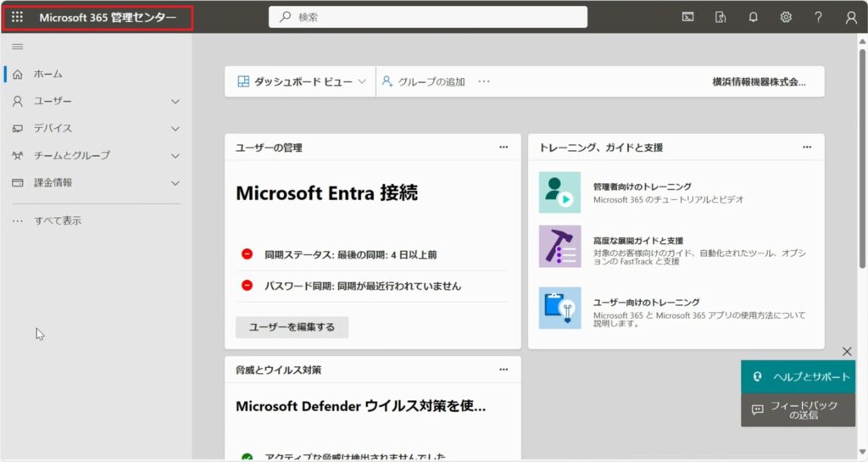Click the チームとグループ people icon

pos(18,155)
